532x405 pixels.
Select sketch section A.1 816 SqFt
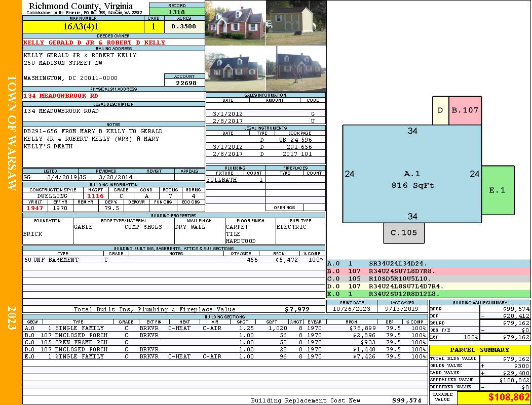point(412,174)
